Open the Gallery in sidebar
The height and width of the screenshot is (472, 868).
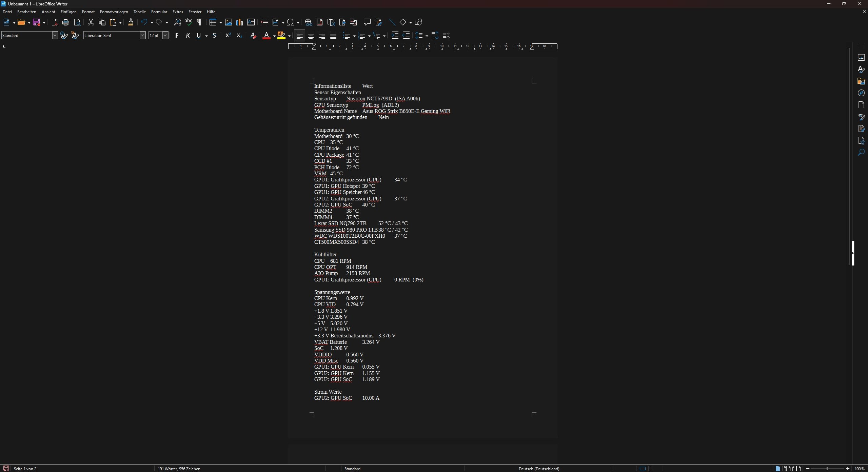(861, 81)
